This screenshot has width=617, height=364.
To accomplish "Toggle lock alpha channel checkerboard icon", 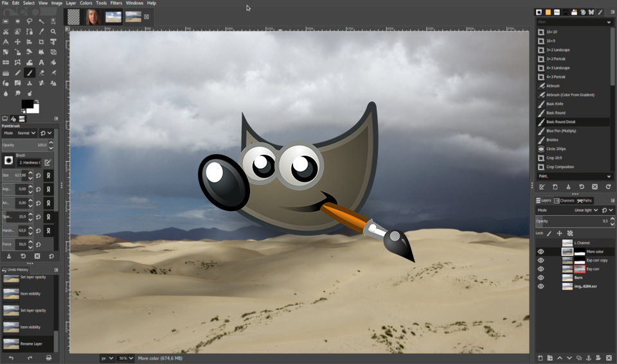I will tap(570, 233).
